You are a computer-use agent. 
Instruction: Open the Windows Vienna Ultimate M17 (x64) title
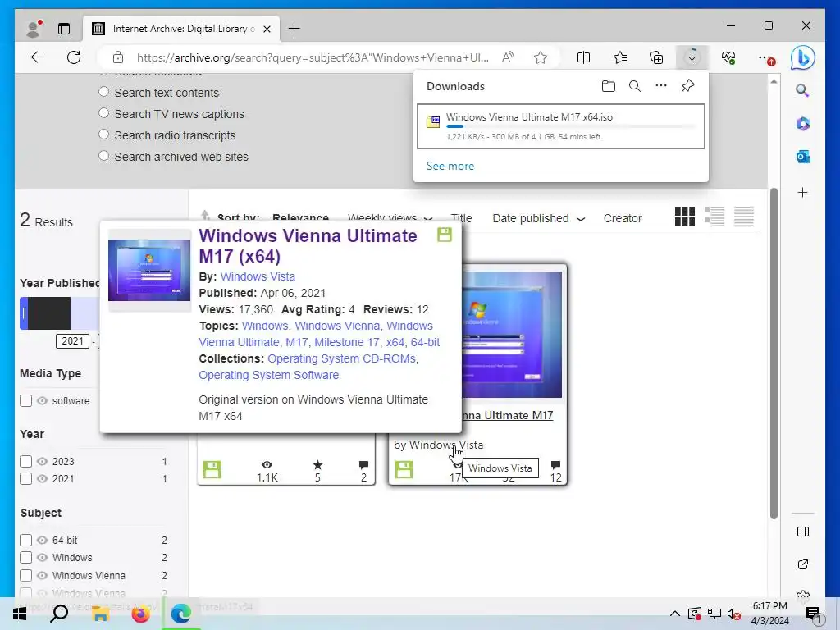[x=308, y=246]
